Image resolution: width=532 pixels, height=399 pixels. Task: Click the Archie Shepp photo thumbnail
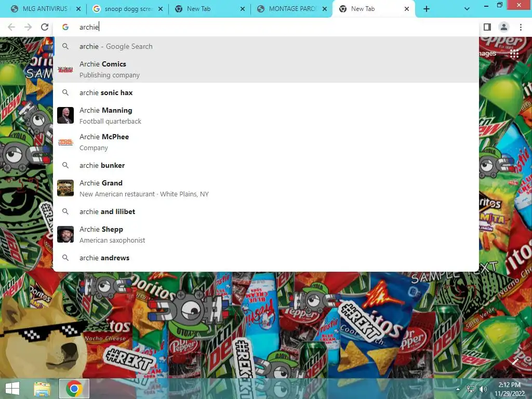point(65,234)
